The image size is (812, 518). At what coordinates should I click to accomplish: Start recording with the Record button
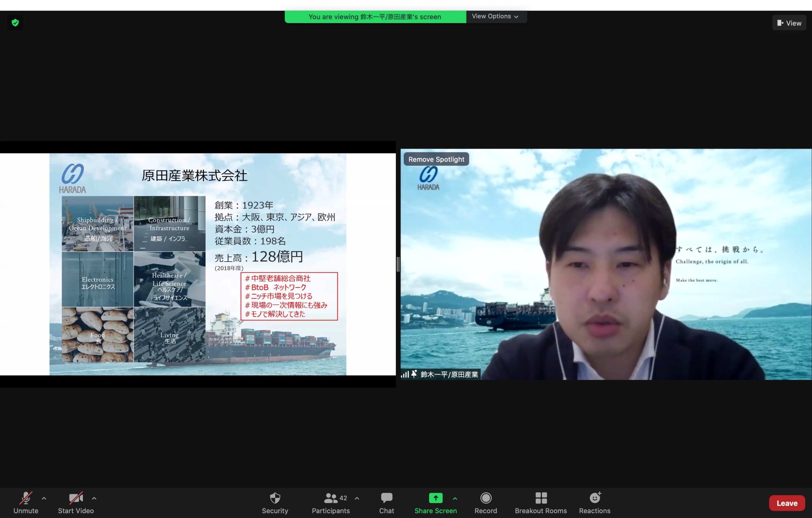click(x=486, y=502)
